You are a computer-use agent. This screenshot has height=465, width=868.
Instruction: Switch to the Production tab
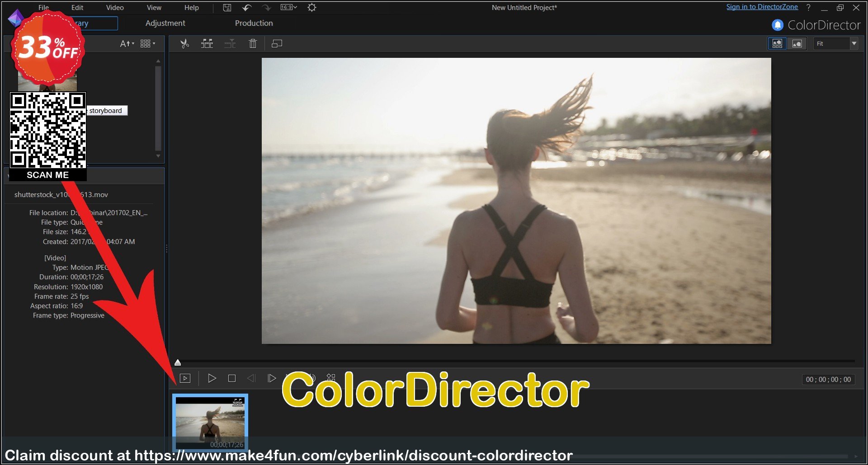(x=254, y=23)
